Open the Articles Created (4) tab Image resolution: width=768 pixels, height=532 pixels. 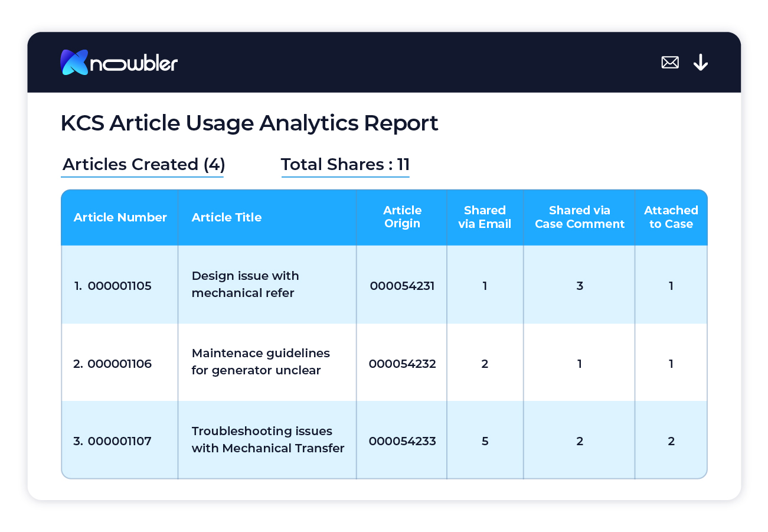pos(143,165)
